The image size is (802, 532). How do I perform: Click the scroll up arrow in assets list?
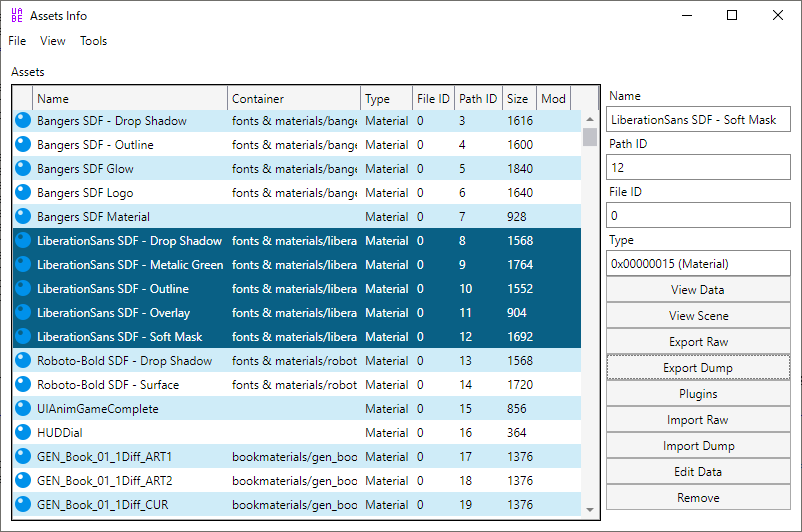pyautogui.click(x=590, y=119)
